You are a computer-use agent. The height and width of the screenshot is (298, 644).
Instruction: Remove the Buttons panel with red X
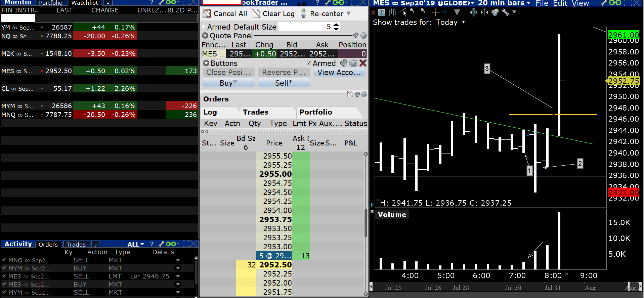coord(363,63)
